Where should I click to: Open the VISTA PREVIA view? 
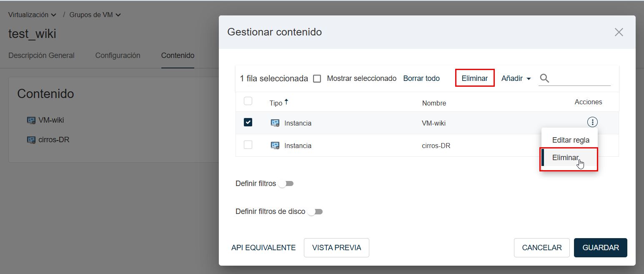pyautogui.click(x=336, y=247)
